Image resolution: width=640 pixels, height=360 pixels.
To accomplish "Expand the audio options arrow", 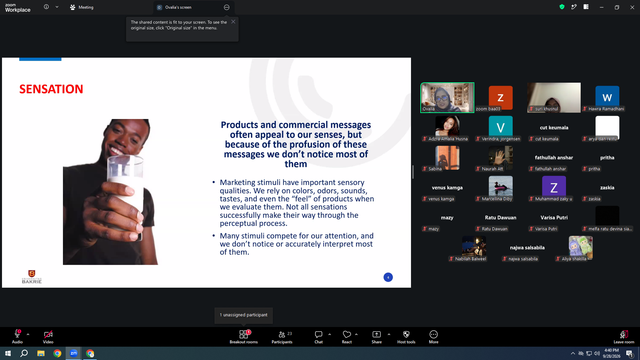I will coord(28,334).
